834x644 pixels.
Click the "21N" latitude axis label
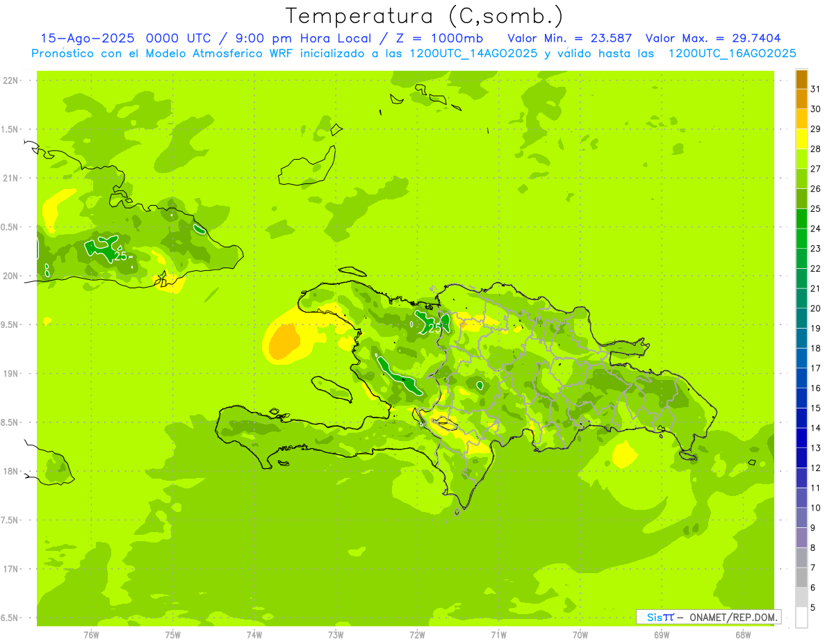point(11,179)
